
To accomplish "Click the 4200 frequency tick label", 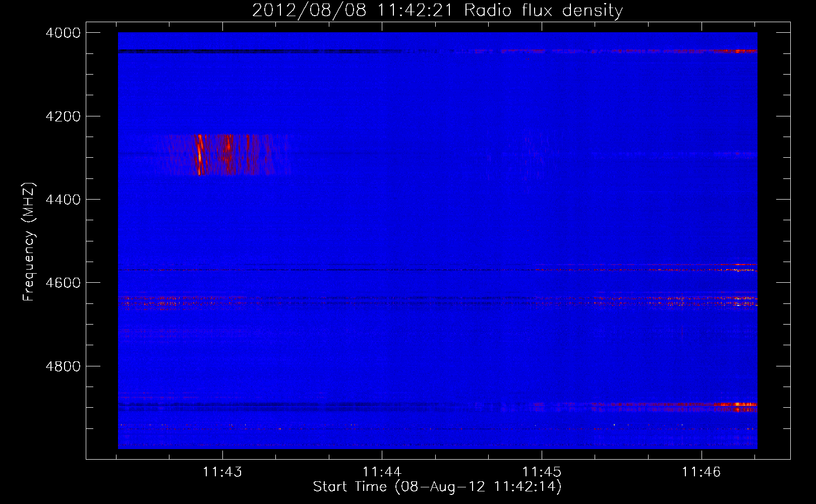I will click(x=63, y=116).
